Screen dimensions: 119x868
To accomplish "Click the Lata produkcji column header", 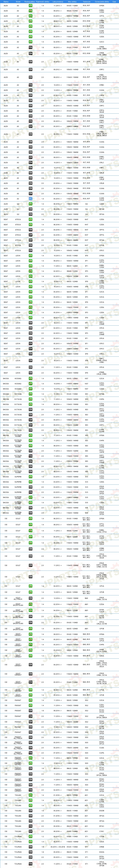I will click(x=57, y=2).
